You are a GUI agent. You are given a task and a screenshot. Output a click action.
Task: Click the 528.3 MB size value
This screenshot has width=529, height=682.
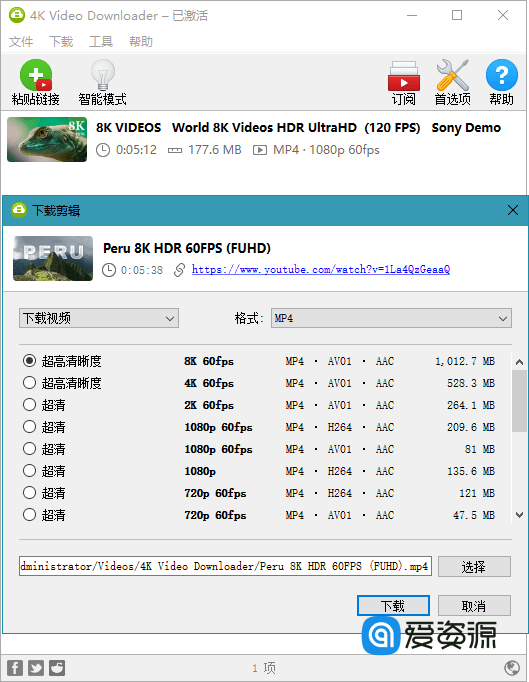pyautogui.click(x=471, y=383)
